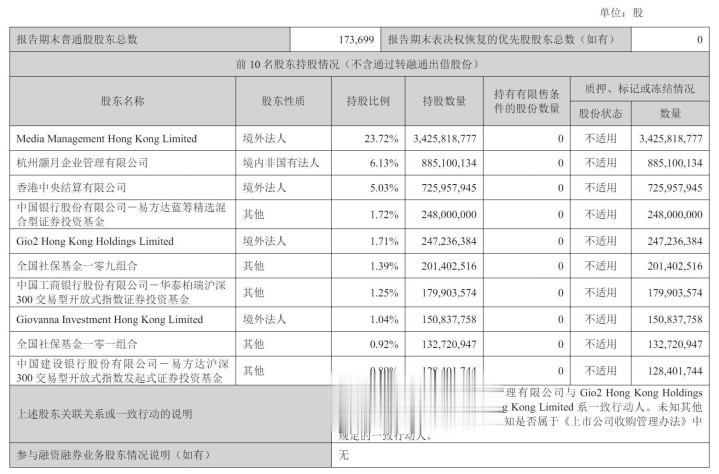Click Giovanna Investment Hong Kong Limited
Screen dimensions: 719x474
(110, 319)
